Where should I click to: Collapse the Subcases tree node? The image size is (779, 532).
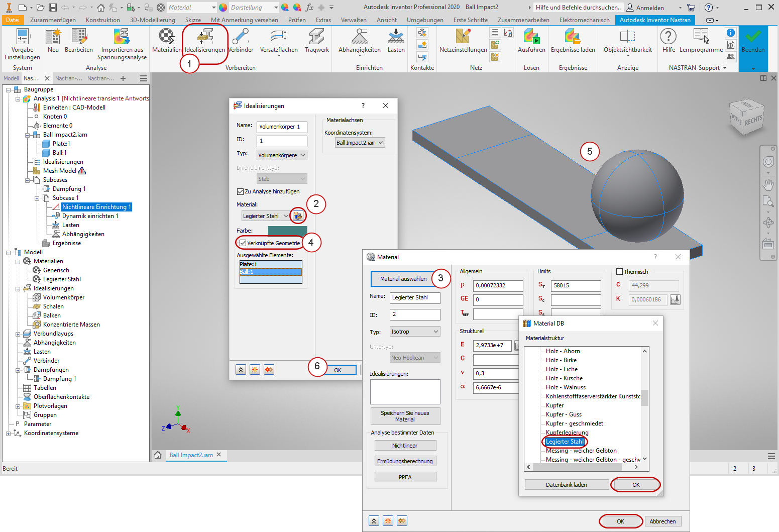coord(28,180)
